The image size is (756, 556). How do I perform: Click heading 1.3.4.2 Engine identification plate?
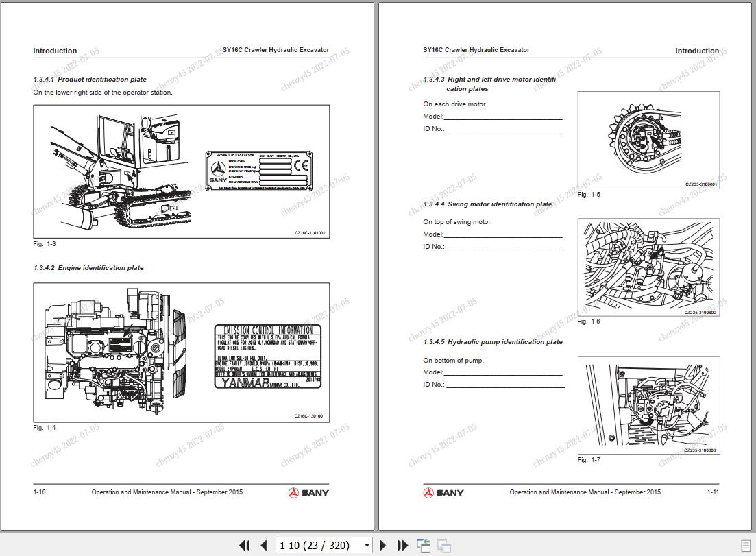coord(88,267)
